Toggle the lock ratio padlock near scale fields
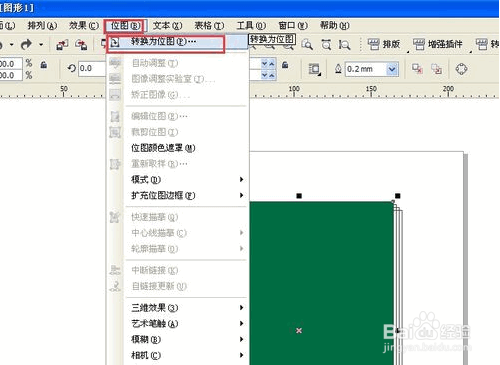Screen dimensions: 500x365 coord(44,65)
